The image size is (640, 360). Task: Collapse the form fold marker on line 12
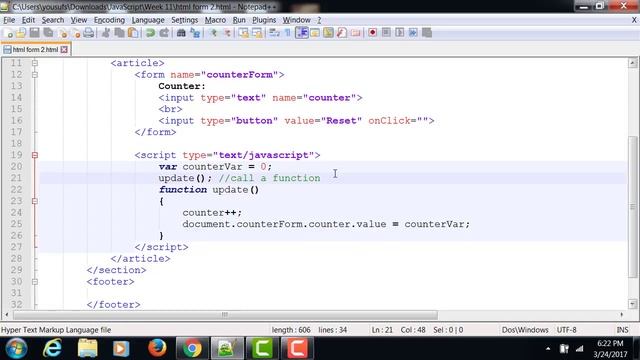pyautogui.click(x=35, y=75)
